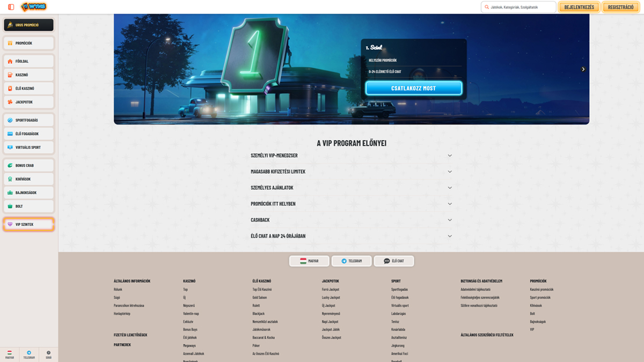644x362 pixels.
Task: Open the Sportfogadás sidebar menu item
Action: [29, 121]
